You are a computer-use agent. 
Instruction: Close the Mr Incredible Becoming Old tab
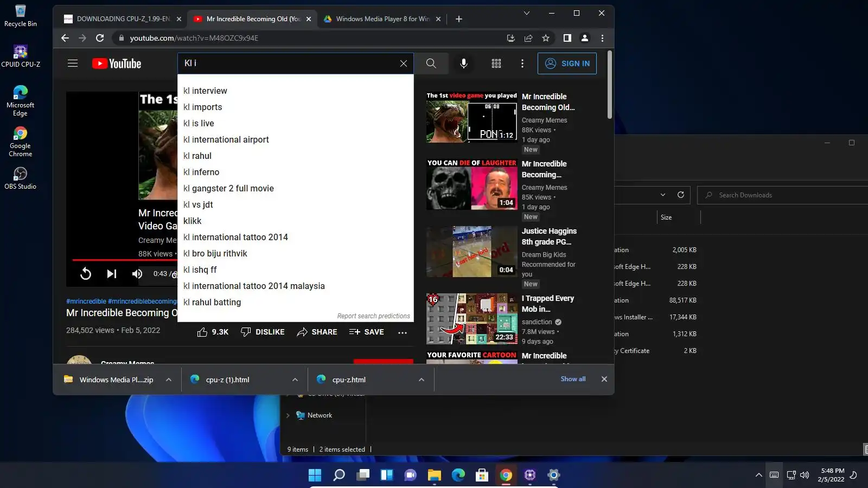coord(309,19)
